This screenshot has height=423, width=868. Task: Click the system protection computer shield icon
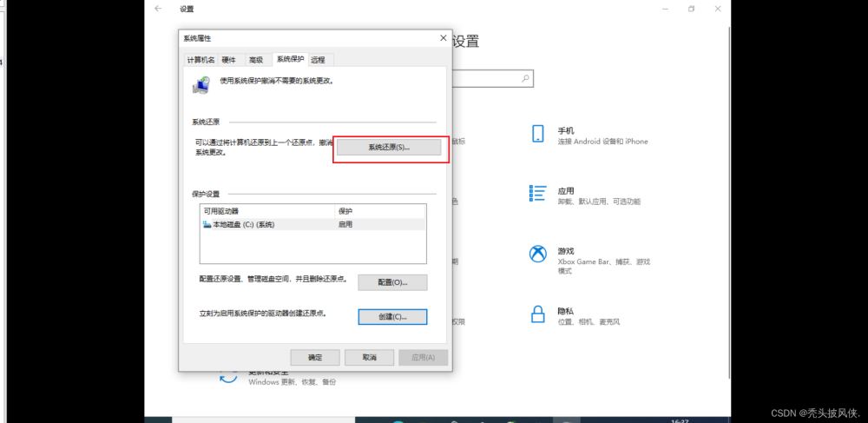201,83
